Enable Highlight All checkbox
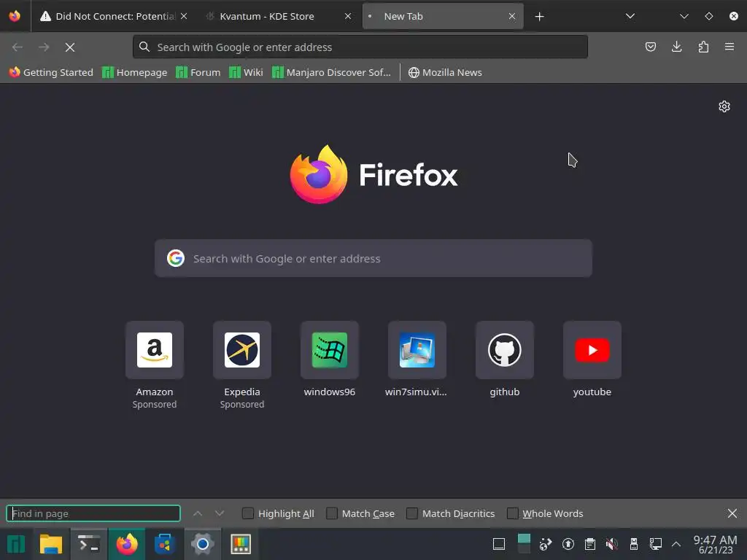 pos(248,513)
